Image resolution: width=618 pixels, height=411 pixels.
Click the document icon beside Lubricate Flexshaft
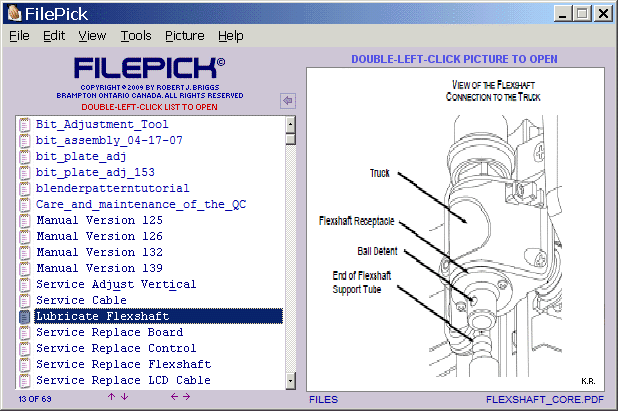tap(24, 316)
